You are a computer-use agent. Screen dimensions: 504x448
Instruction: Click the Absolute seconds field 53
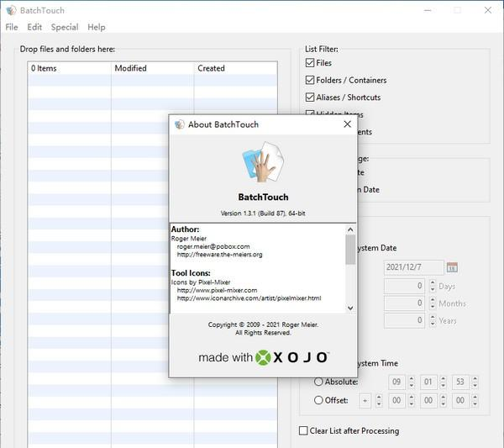[460, 382]
